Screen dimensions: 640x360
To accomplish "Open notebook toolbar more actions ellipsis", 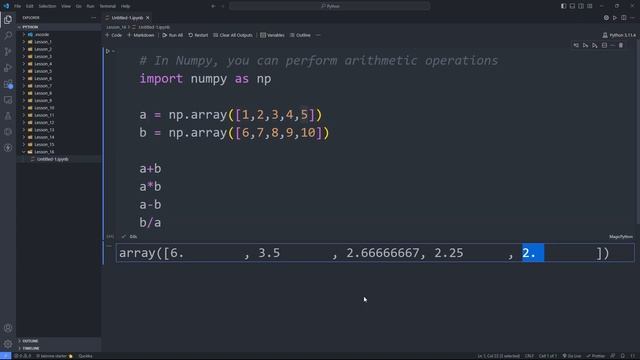I will (318, 35).
